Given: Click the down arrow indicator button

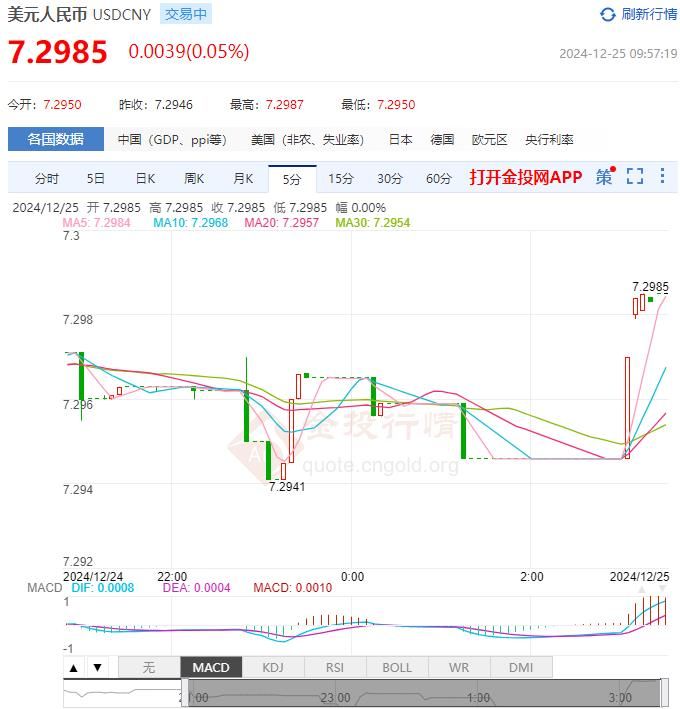Looking at the screenshot, I should pos(97,668).
